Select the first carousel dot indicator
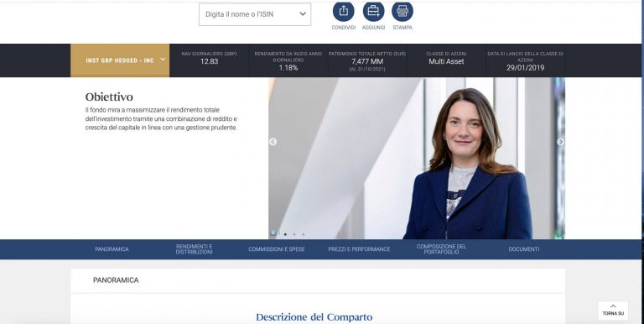This screenshot has height=324, width=644. 285,234
